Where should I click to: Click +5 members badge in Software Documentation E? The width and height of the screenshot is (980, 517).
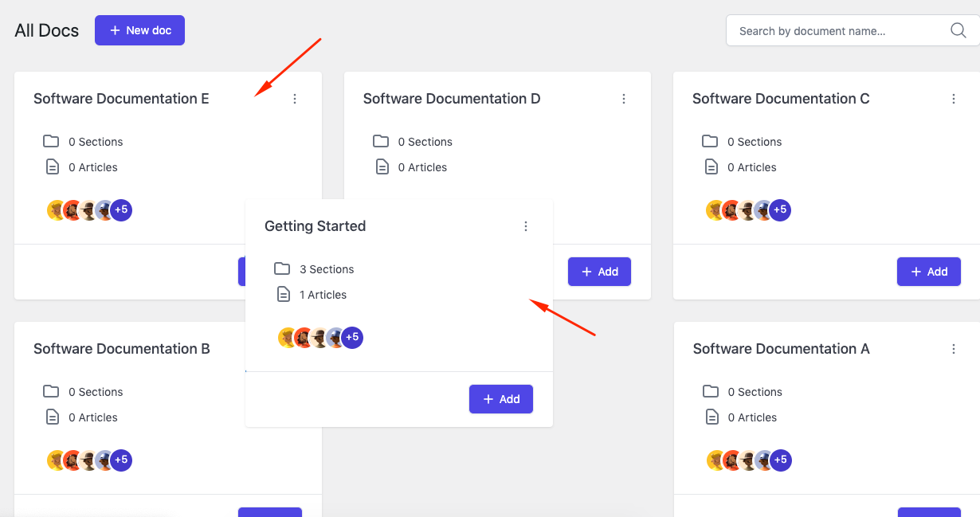tap(121, 210)
